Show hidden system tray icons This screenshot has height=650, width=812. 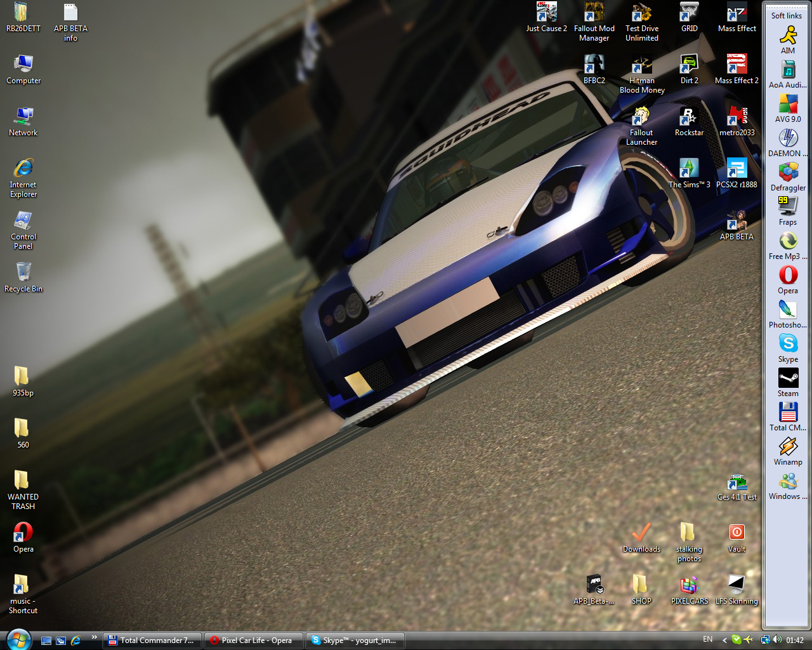(724, 640)
